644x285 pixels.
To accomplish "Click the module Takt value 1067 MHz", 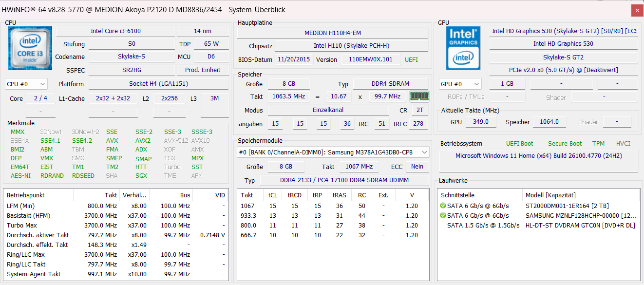I will click(359, 167).
